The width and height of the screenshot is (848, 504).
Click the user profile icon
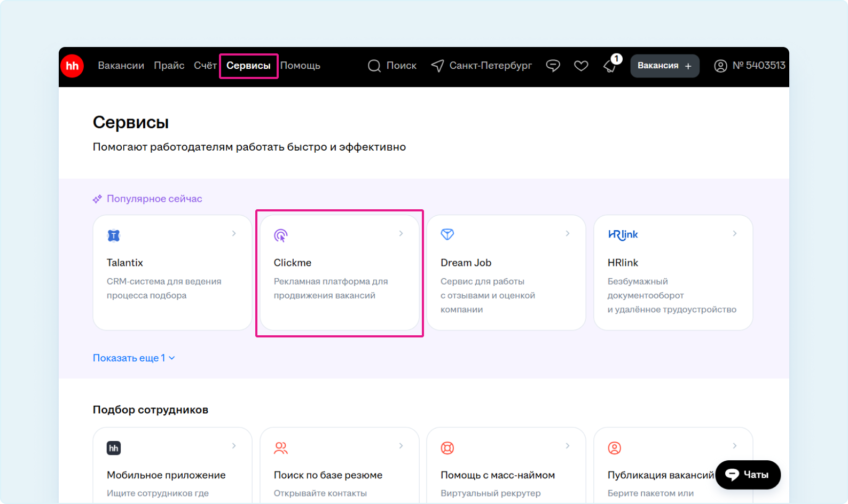tap(720, 66)
